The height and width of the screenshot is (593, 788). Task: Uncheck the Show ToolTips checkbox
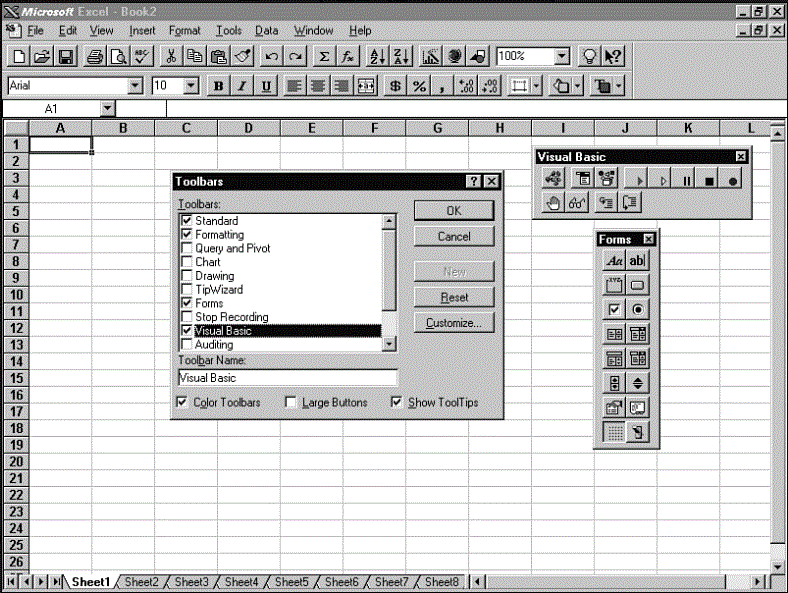coord(397,402)
